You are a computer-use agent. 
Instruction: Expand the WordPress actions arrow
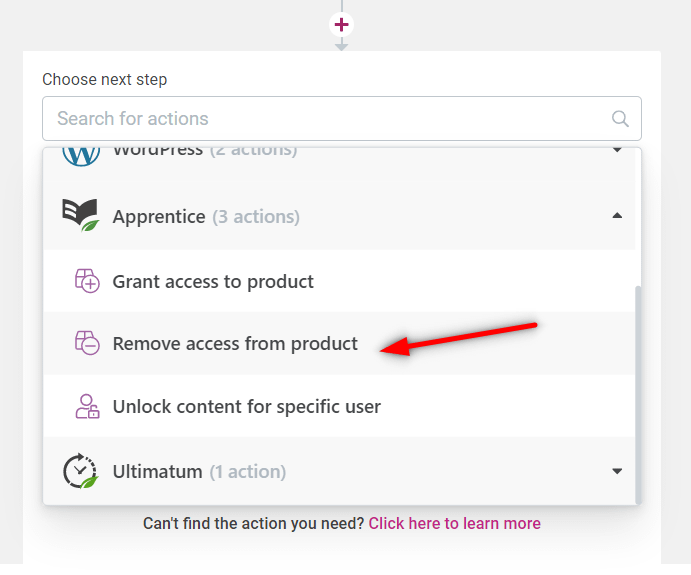tap(617, 150)
